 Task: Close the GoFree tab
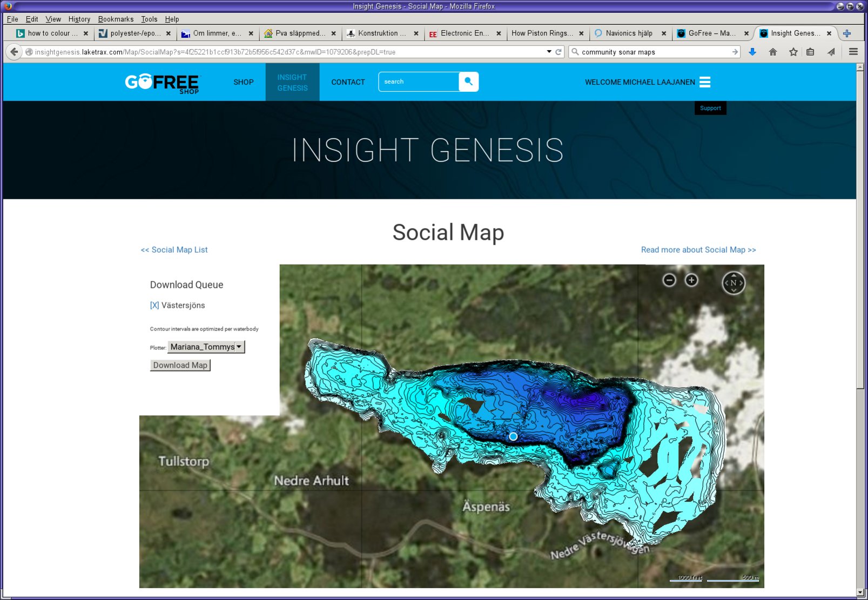(746, 33)
